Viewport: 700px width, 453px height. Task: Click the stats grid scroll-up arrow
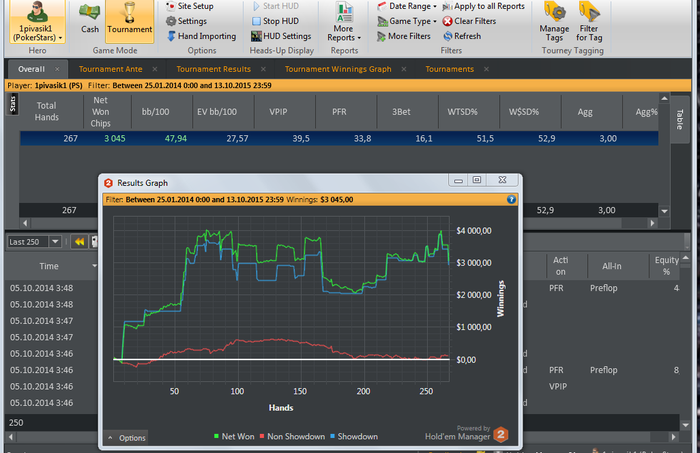tap(664, 99)
